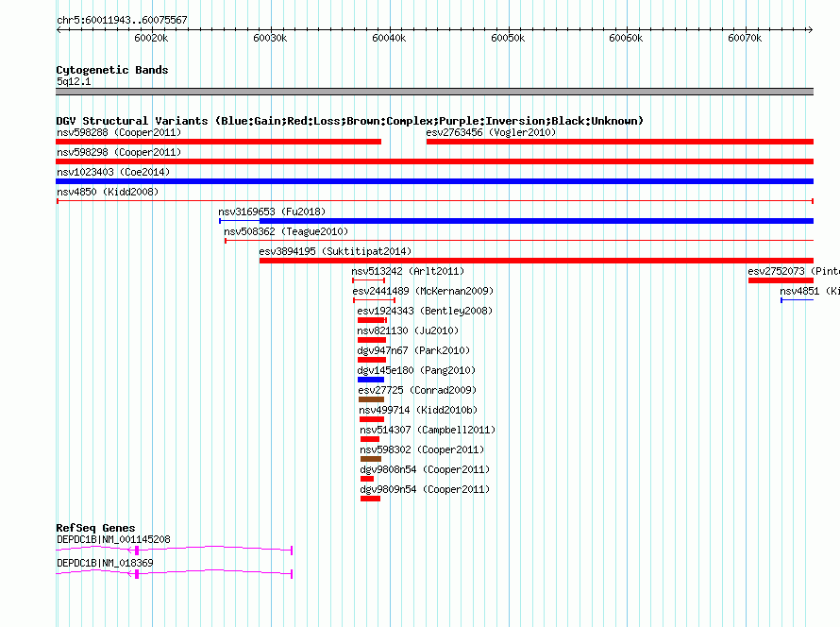840x627 pixels.
Task: Click the nsv508362 (Teague2010) label
Action: tap(286, 231)
